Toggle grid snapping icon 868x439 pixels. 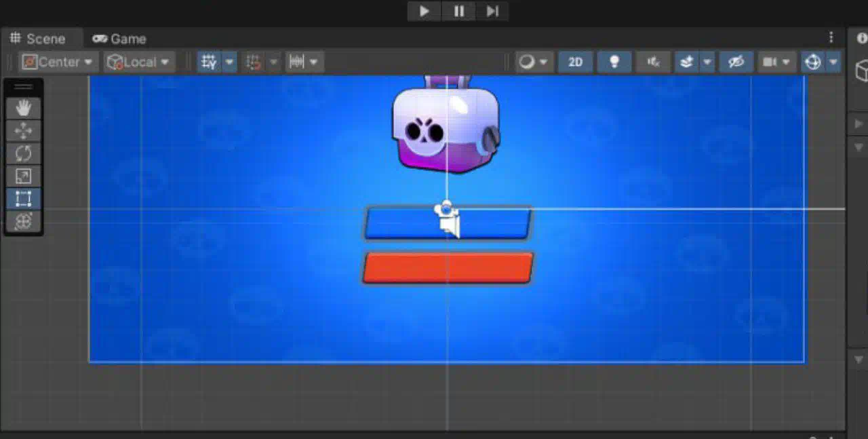pyautogui.click(x=254, y=62)
